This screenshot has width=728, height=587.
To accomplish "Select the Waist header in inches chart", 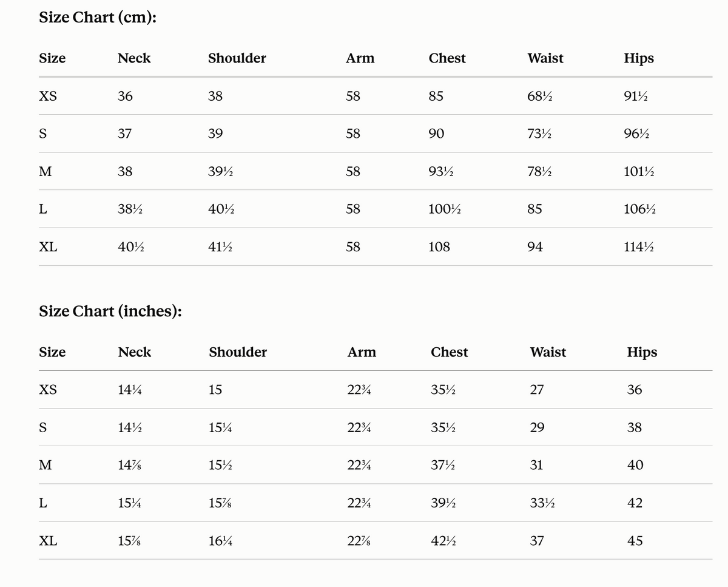I will pos(548,353).
